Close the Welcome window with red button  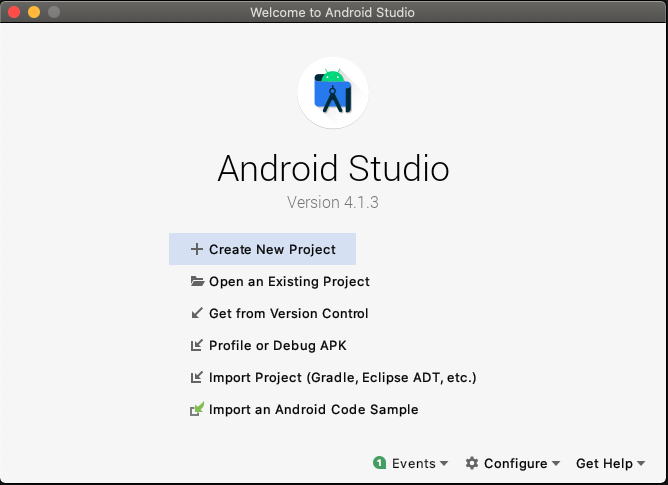click(x=14, y=12)
